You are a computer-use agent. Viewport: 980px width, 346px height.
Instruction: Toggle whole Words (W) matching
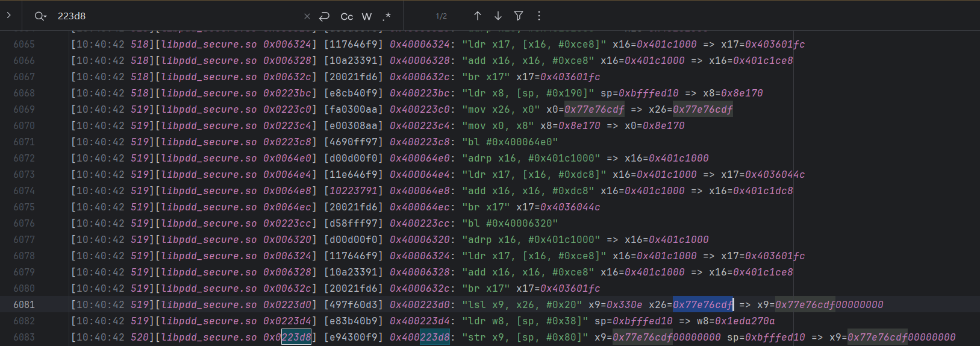point(367,16)
